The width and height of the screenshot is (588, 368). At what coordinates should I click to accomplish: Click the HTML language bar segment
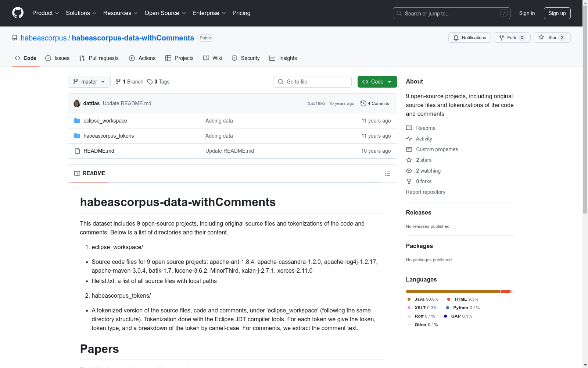tap(505, 291)
